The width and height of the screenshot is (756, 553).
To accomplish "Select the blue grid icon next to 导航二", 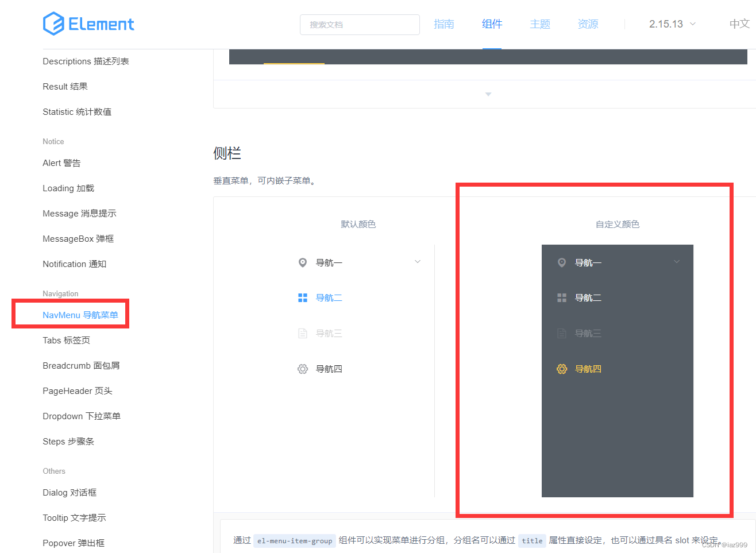I will click(x=303, y=297).
